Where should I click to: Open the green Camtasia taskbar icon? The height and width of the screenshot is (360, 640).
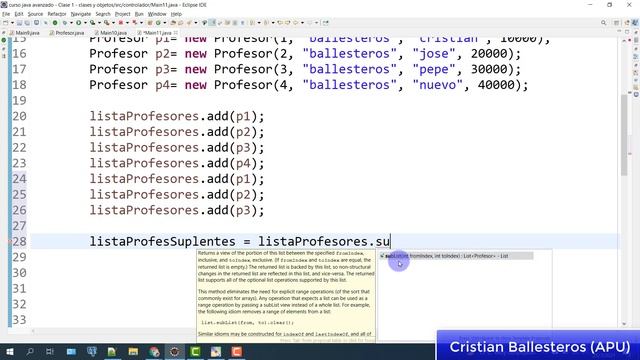tap(196, 351)
